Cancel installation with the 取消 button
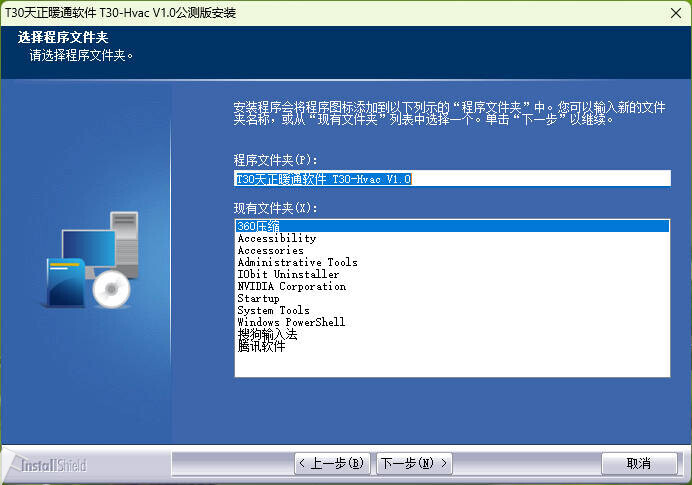This screenshot has width=692, height=485. click(x=638, y=464)
